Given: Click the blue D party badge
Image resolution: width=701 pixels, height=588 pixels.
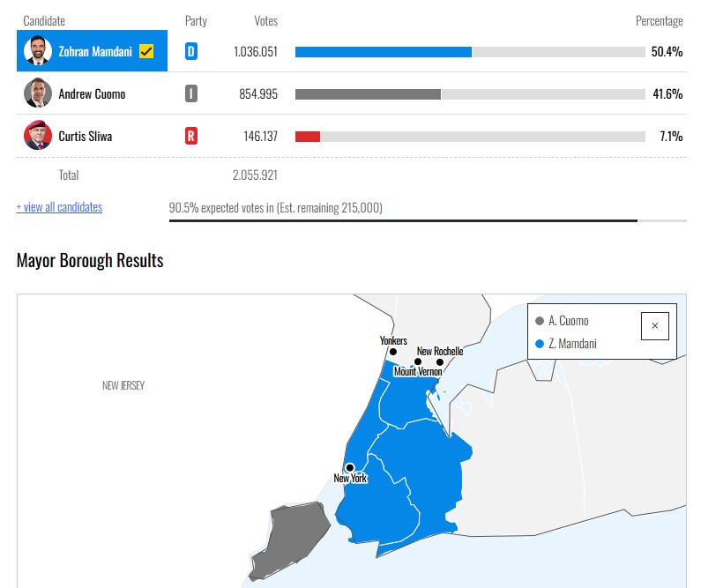Looking at the screenshot, I should 190,51.
